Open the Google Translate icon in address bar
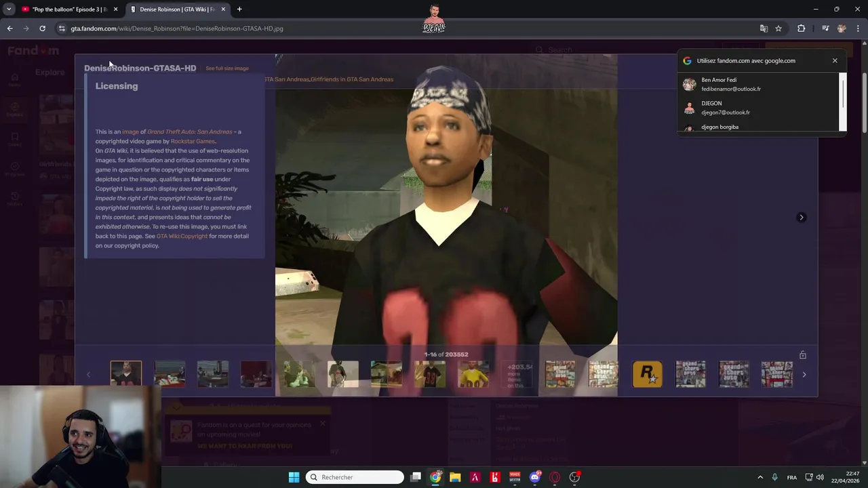The width and height of the screenshot is (868, 488). [x=764, y=28]
